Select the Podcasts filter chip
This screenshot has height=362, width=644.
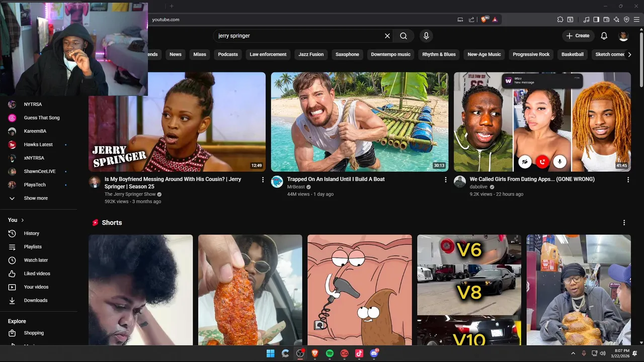(228, 54)
